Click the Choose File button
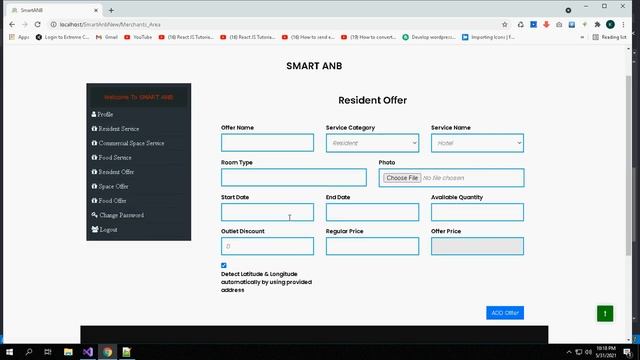640x360 pixels. click(402, 178)
